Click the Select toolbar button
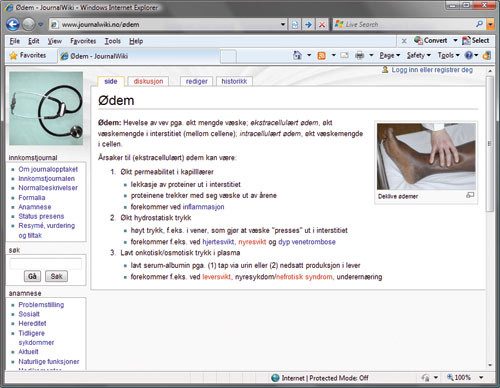Viewport: 500px width, 388px height. [476, 40]
